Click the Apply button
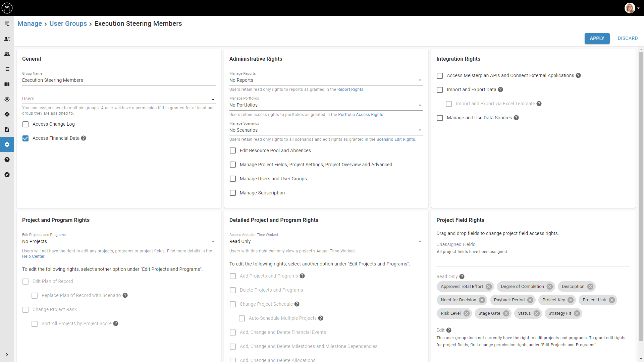Image resolution: width=644 pixels, height=362 pixels. pos(597,38)
